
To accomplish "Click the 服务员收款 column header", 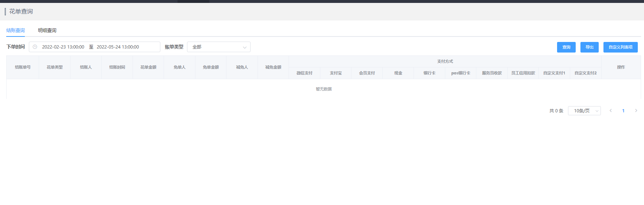I will (492, 73).
